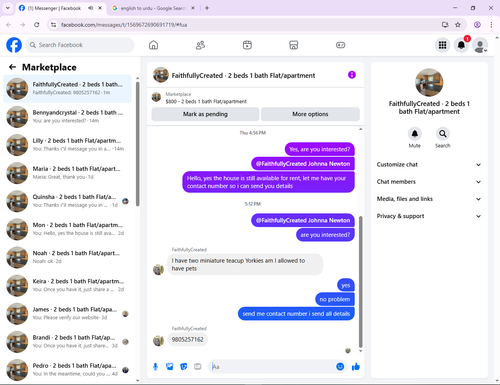This screenshot has width=500, height=385.
Task: Open the account profile avatar menu
Action: pos(480,45)
